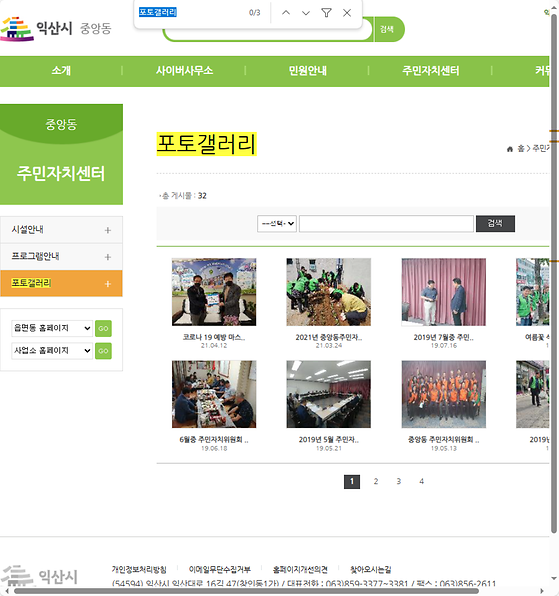Image resolution: width=559 pixels, height=596 pixels.
Task: Click the 코로나 19 예방 마스.. title link
Action: [x=214, y=337]
